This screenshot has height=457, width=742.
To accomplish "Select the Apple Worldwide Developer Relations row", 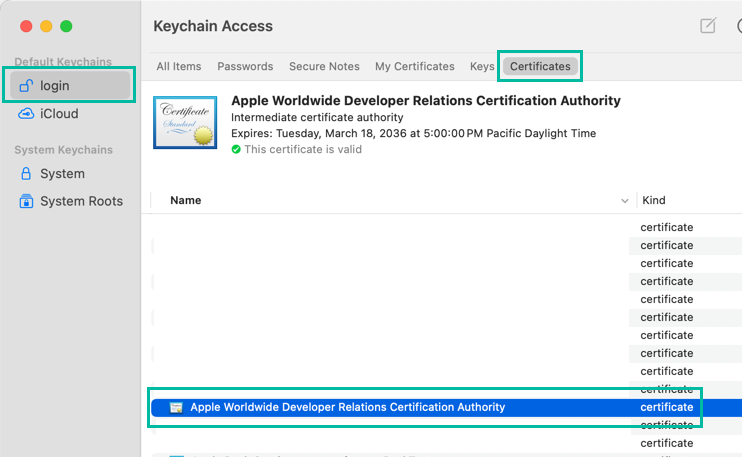I will click(x=446, y=407).
